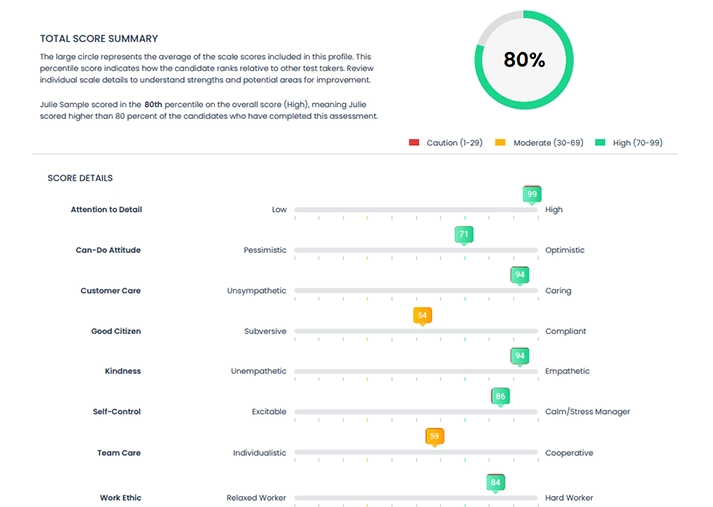This screenshot has width=713, height=507.
Task: Select the 94 marker on Customer Care
Action: point(519,275)
